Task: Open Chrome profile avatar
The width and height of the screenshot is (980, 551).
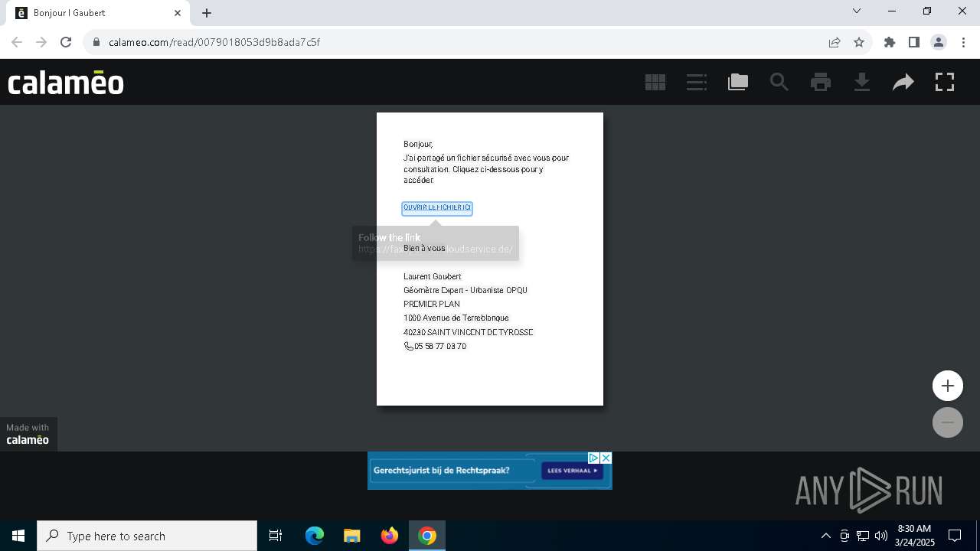Action: 939,42
